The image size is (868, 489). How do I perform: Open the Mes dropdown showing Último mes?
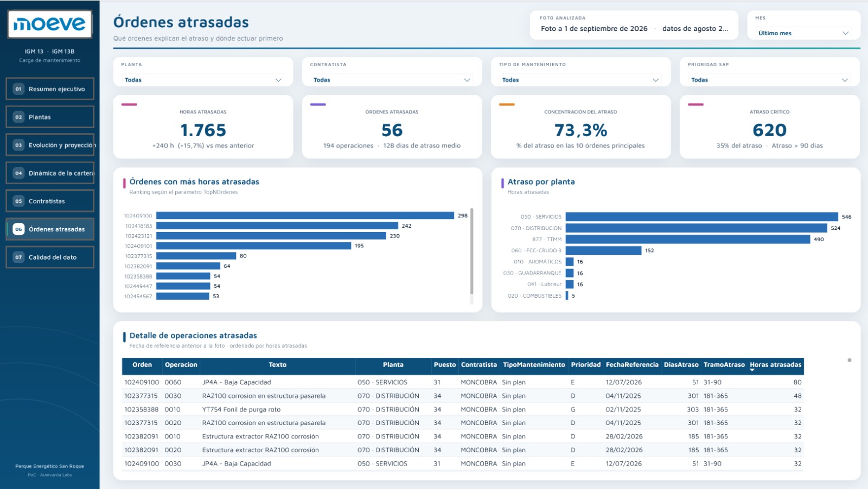click(803, 33)
